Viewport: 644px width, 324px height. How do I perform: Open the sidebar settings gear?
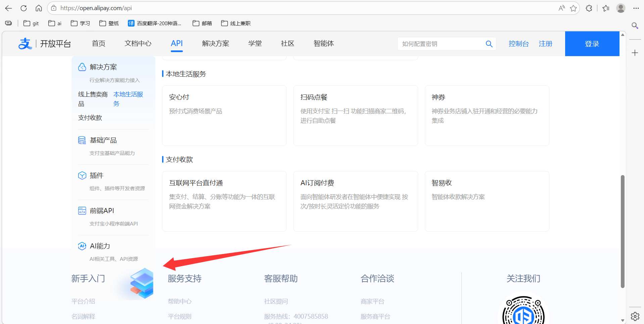coord(635,316)
